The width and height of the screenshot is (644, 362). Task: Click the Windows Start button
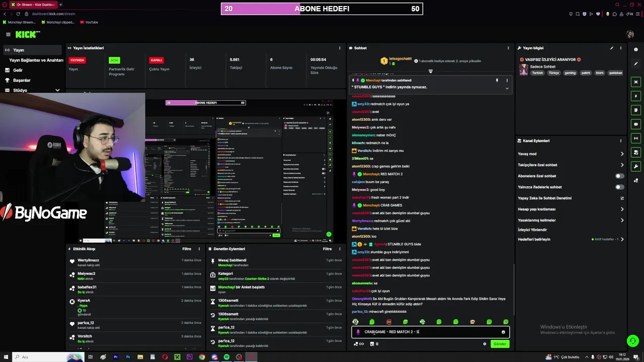click(6, 357)
